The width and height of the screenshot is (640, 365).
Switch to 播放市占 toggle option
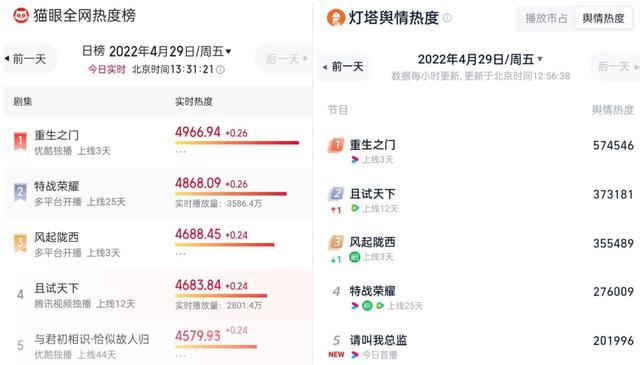pos(546,18)
